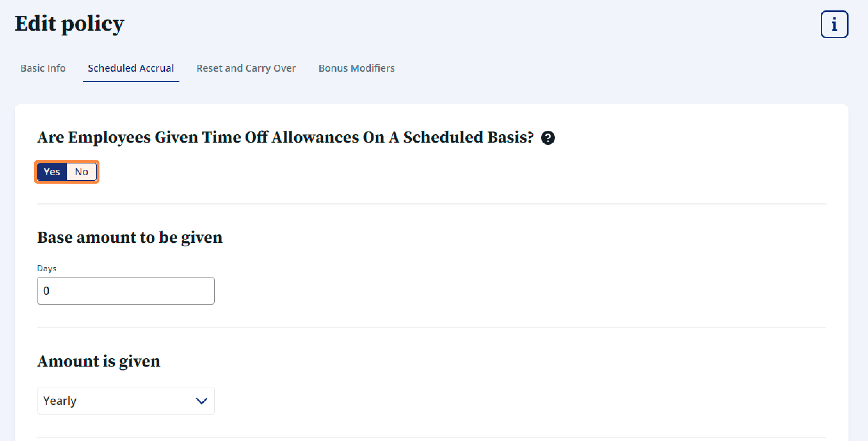Click the chevron arrow beside Yearly

coord(202,401)
